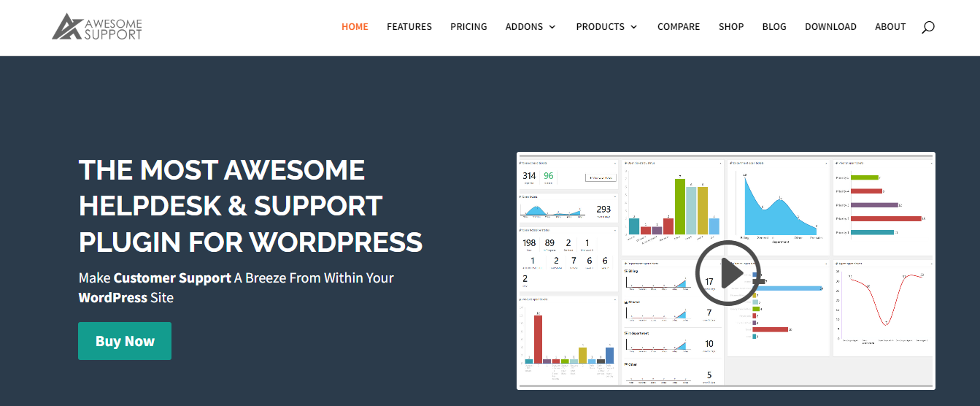The width and height of the screenshot is (980, 406).
Task: Click the "Most Awesome Helpdesk" headline
Action: pyautogui.click(x=250, y=205)
